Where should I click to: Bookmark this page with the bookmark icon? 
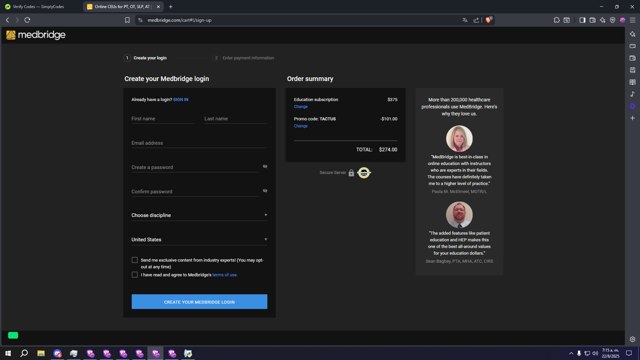(x=127, y=20)
